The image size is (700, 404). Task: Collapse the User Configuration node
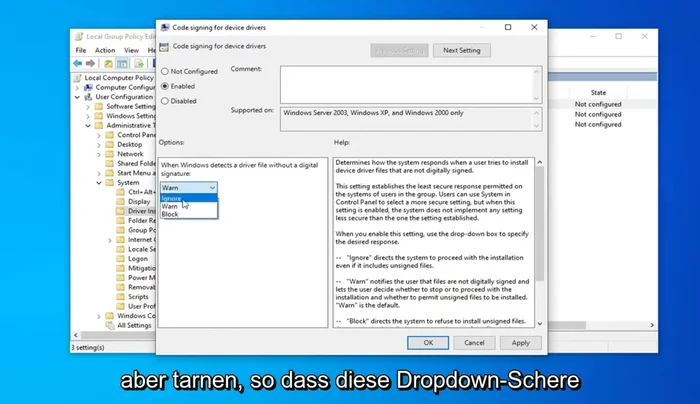[x=77, y=97]
